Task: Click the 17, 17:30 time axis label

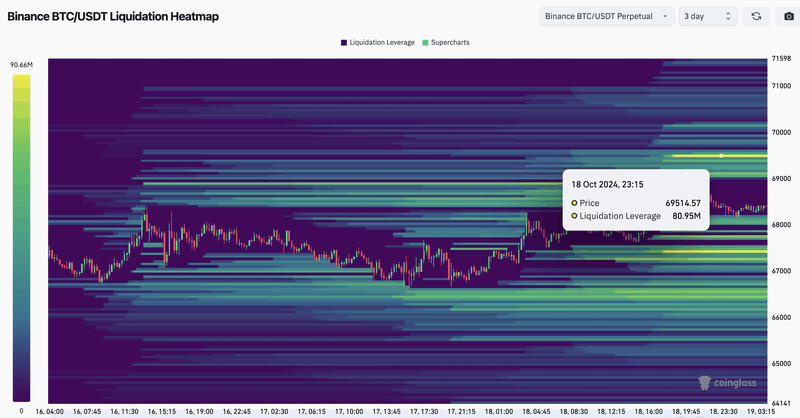Action: pyautogui.click(x=424, y=411)
